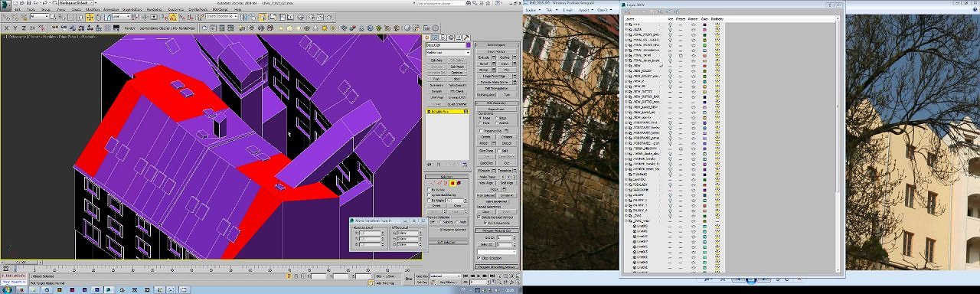Screen dimensions: 980x294
Task: Open the reference coordinate system dropdown
Action: pos(122,16)
